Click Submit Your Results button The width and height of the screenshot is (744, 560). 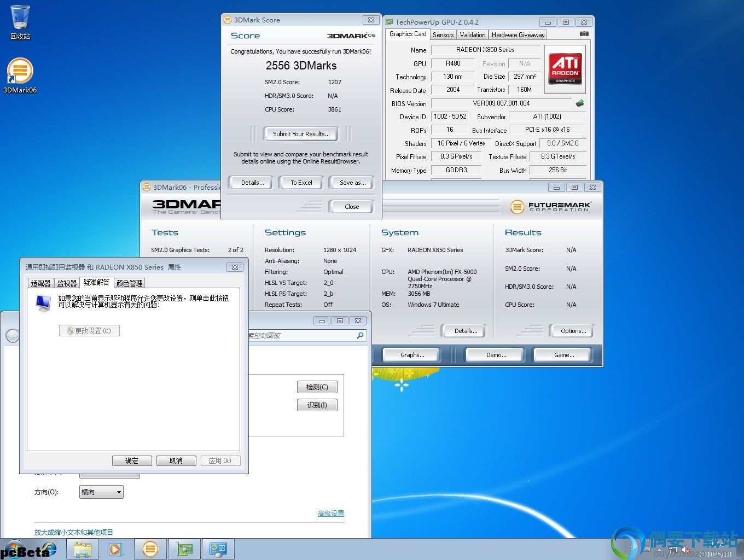coord(301,134)
